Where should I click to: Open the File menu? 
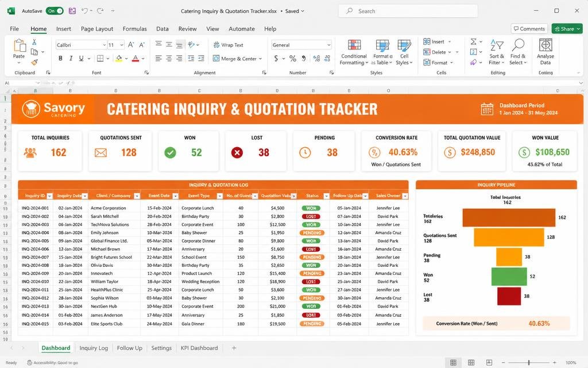coord(14,29)
